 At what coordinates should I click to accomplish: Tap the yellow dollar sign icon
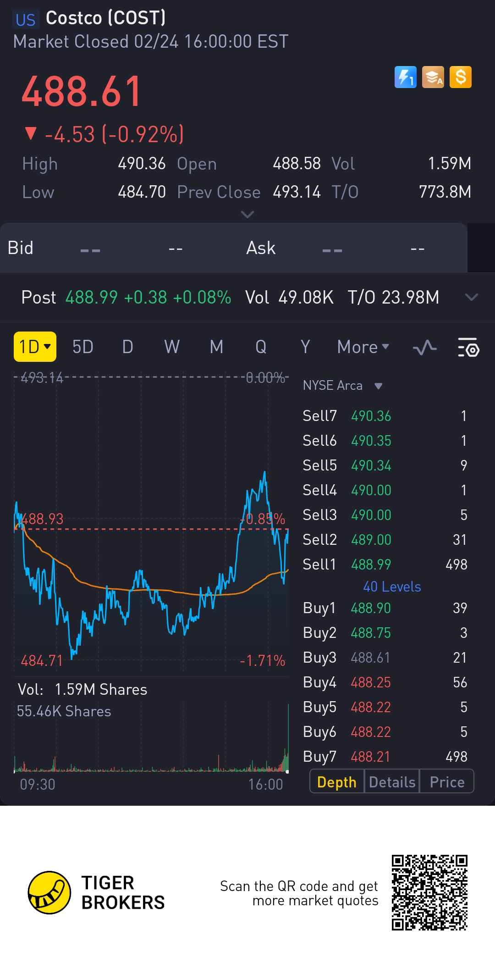[x=461, y=77]
